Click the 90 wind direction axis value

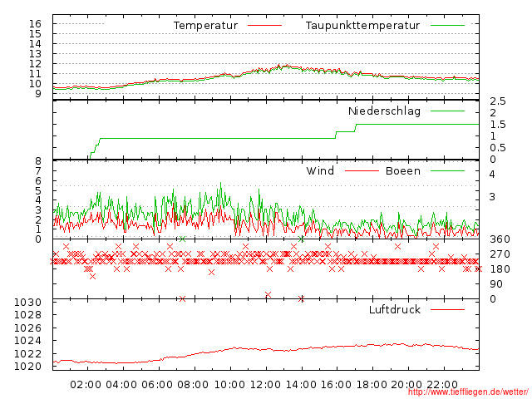[496, 284]
